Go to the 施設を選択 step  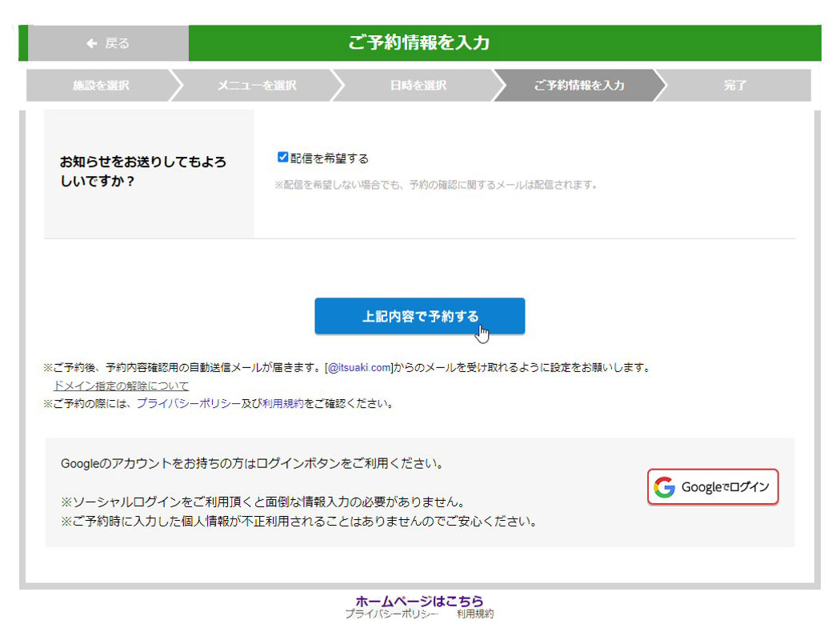pos(101,86)
